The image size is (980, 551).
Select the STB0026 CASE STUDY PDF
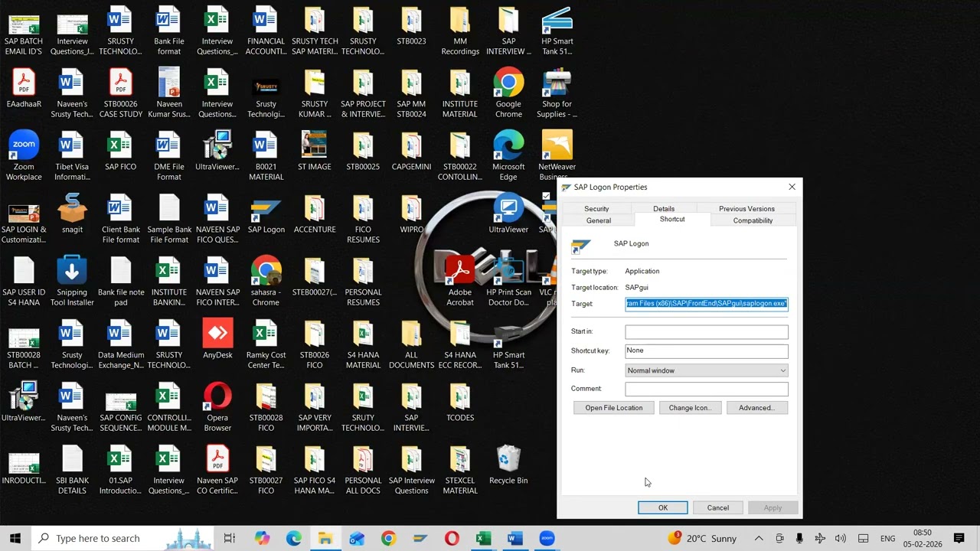[120, 94]
